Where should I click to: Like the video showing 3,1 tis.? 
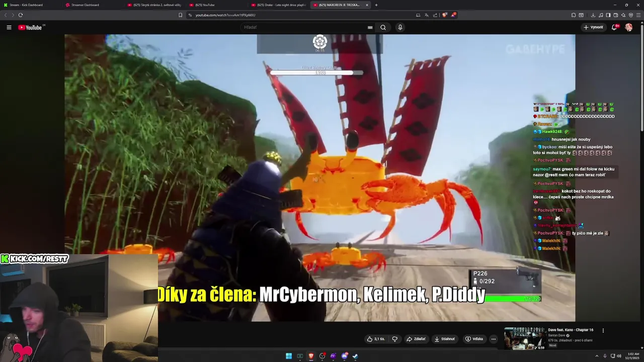pyautogui.click(x=376, y=339)
